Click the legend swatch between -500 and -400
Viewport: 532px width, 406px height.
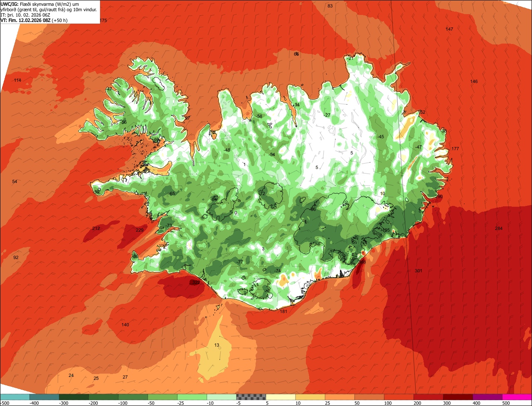(15, 397)
